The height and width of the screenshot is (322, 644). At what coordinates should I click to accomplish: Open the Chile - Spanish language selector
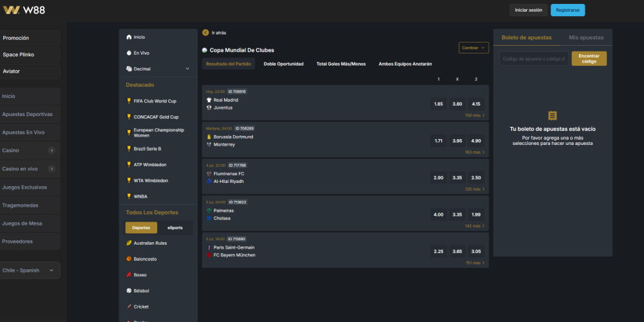[x=29, y=270]
